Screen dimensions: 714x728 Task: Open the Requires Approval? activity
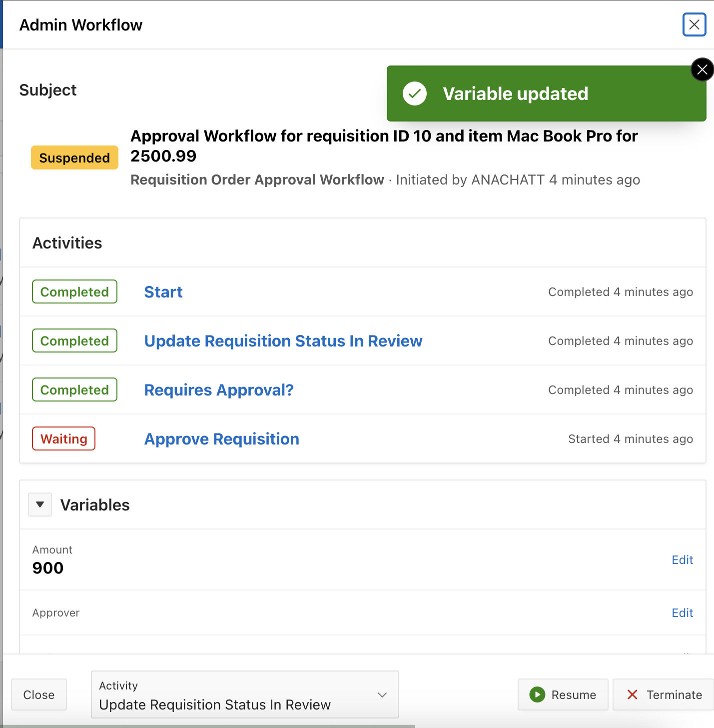click(x=219, y=390)
